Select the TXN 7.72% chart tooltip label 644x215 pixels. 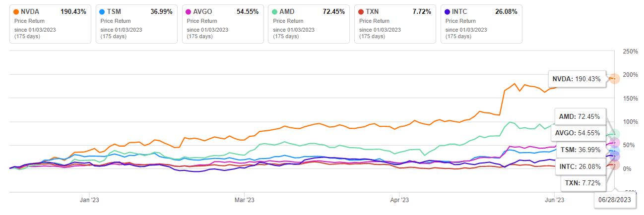click(x=583, y=183)
